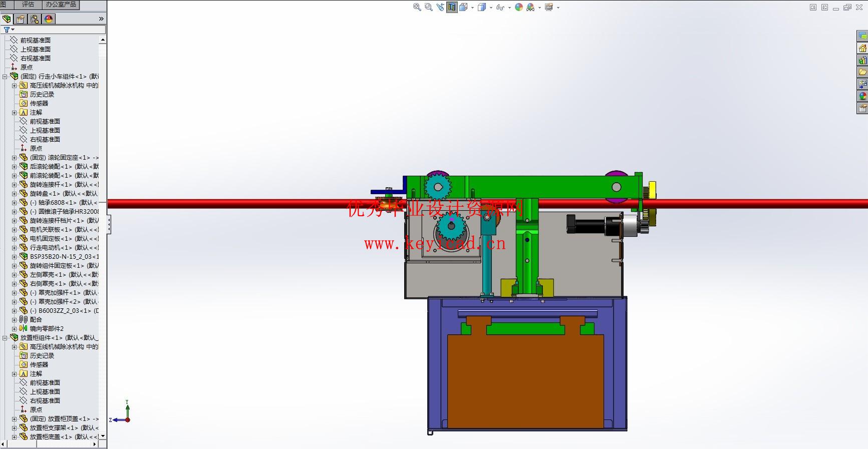Click the Previous View icon
The height and width of the screenshot is (449, 868).
pos(440,7)
